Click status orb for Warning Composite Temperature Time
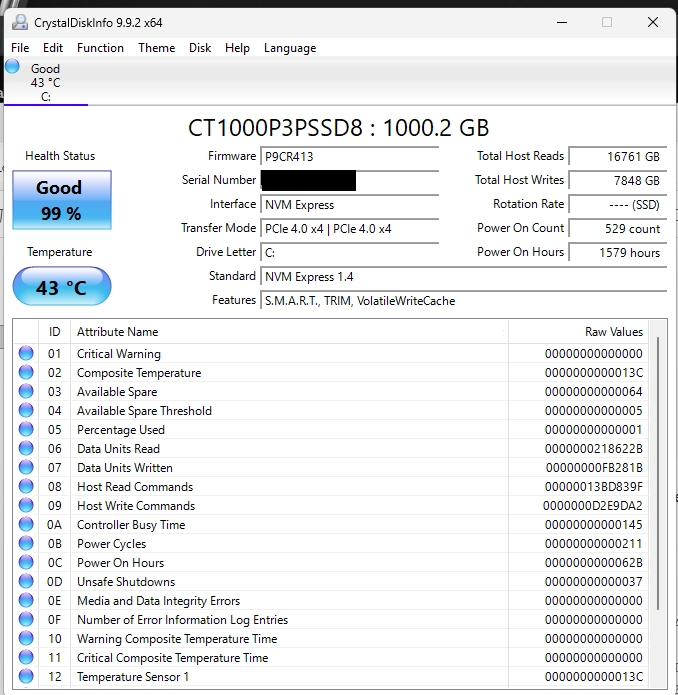The image size is (678, 695). (26, 639)
